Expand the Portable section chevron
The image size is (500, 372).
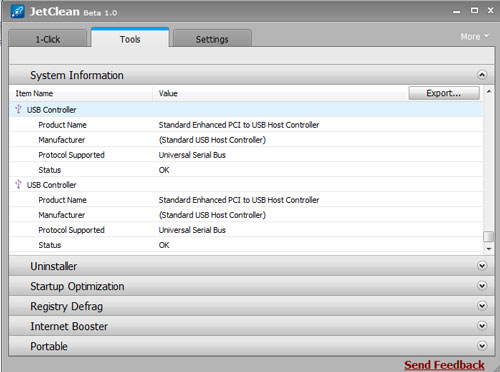pos(482,346)
